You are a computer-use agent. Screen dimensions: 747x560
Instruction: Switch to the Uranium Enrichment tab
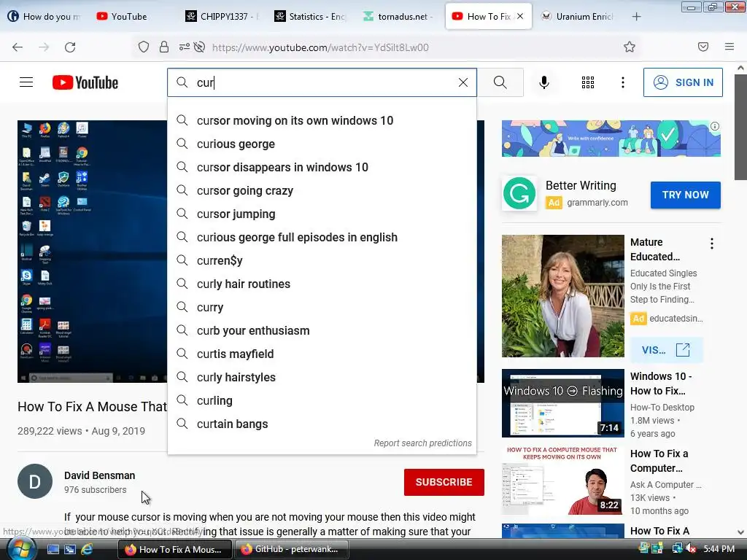click(578, 17)
